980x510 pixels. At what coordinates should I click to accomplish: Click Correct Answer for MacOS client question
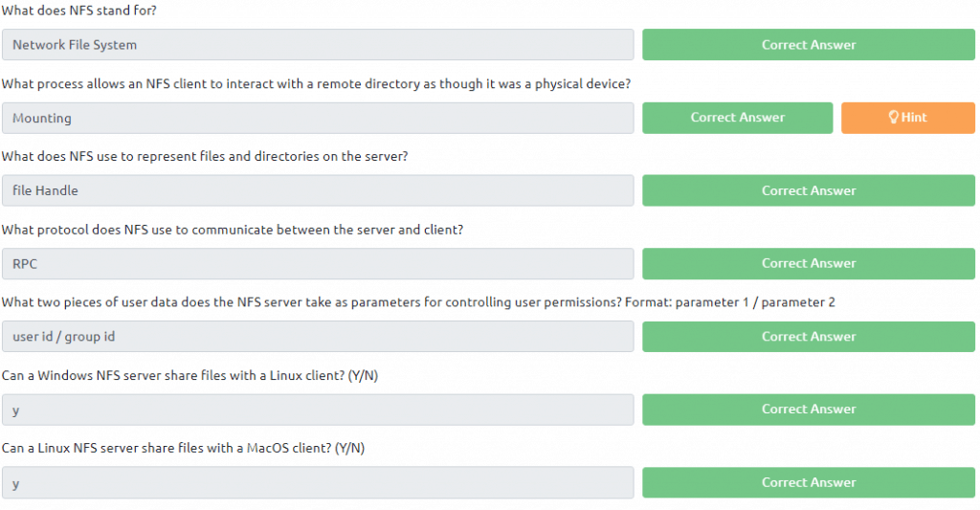tap(808, 482)
